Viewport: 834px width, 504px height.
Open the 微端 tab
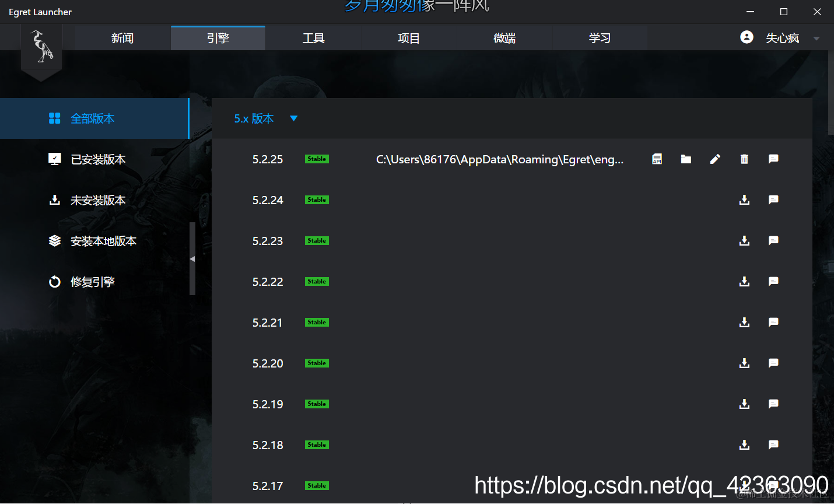pos(504,38)
